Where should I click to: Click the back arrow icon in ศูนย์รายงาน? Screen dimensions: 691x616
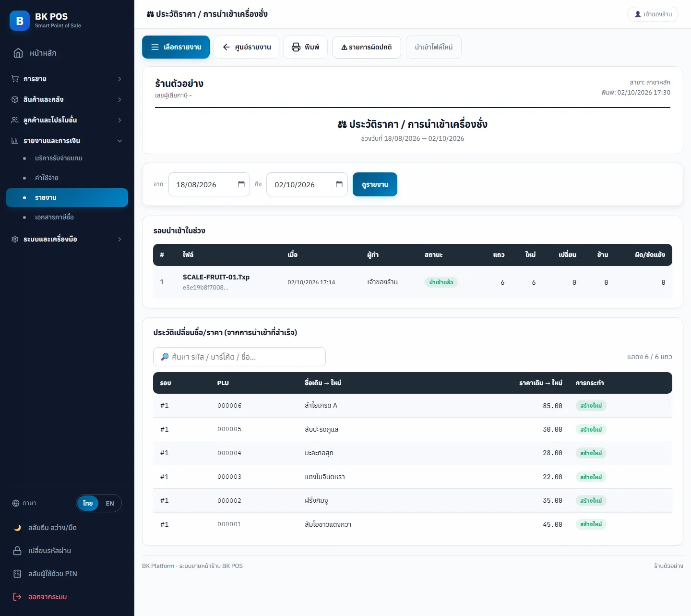(226, 47)
